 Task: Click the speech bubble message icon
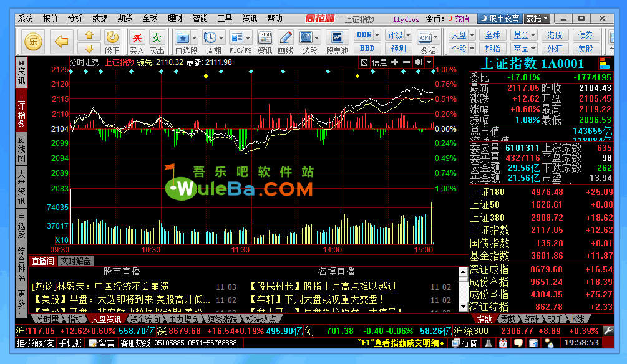(x=518, y=343)
